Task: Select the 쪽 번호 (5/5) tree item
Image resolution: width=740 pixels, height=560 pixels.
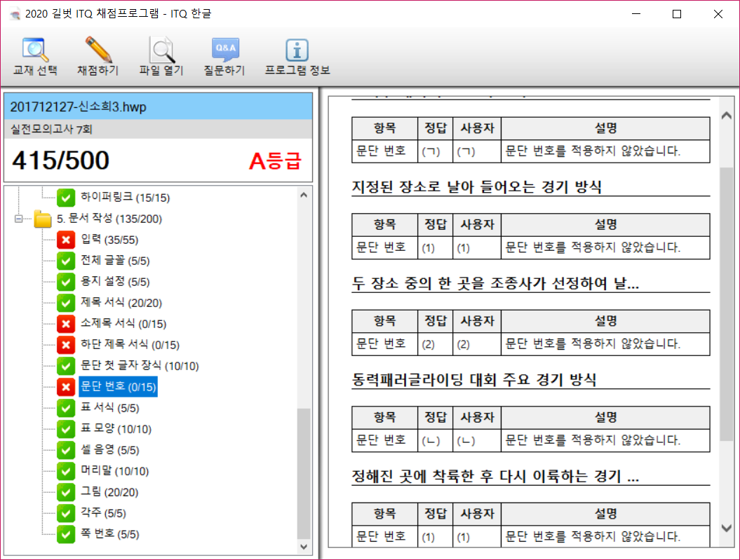Action: pyautogui.click(x=109, y=534)
